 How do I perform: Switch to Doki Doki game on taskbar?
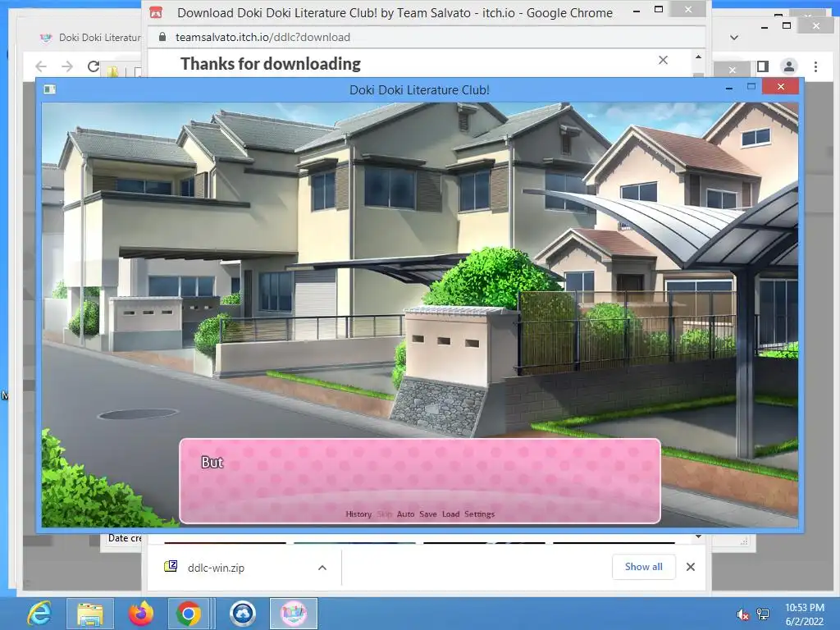coord(293,613)
